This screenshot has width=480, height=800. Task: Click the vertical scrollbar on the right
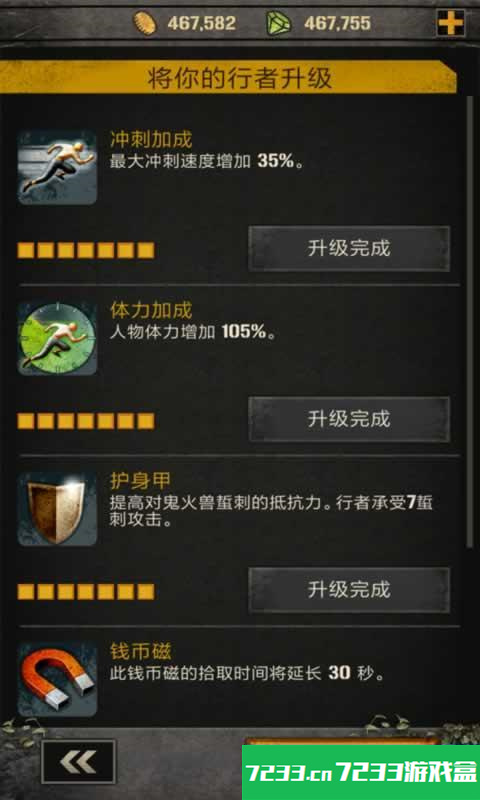point(470,321)
